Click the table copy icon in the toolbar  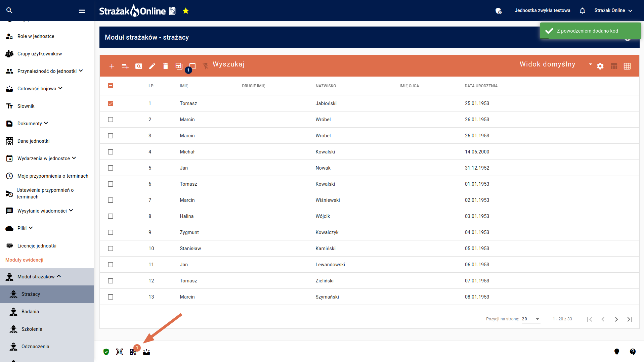click(x=179, y=66)
